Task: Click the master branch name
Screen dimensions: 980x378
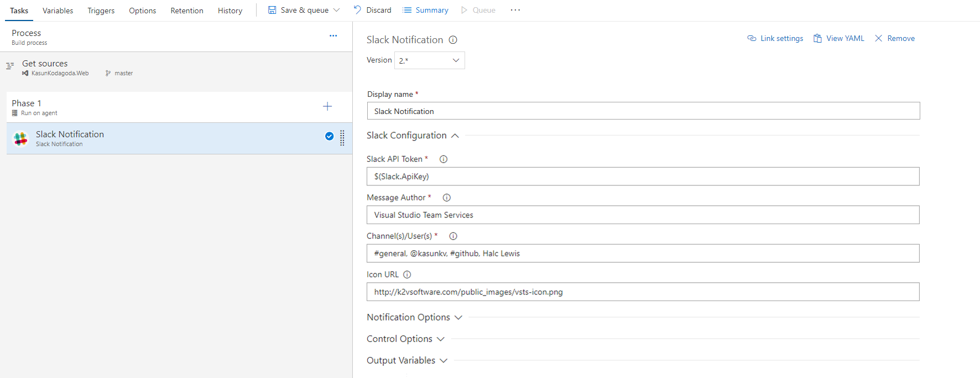Action: [124, 73]
